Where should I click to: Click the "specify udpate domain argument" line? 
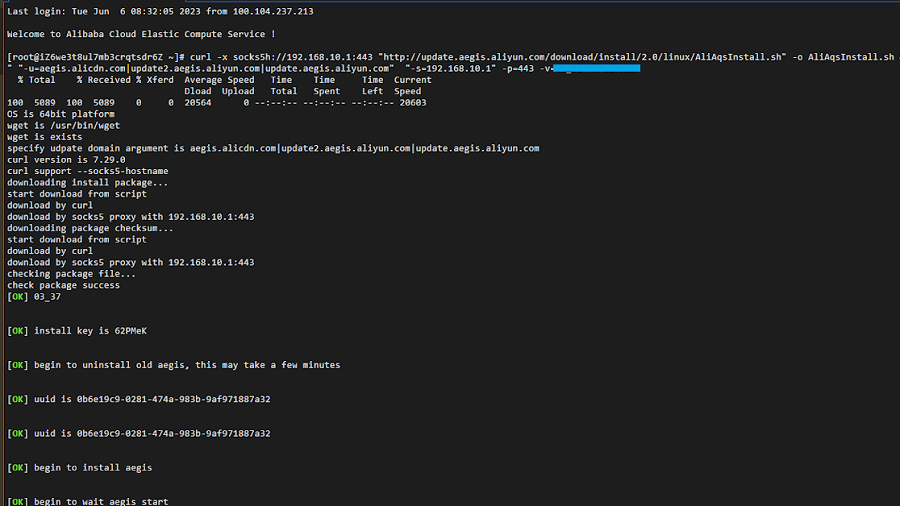273,148
